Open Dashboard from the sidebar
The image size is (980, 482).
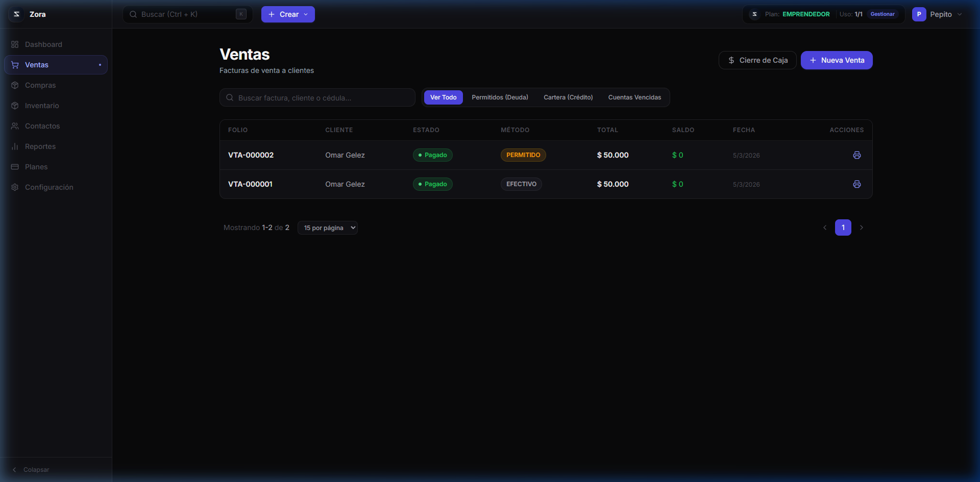click(x=43, y=44)
